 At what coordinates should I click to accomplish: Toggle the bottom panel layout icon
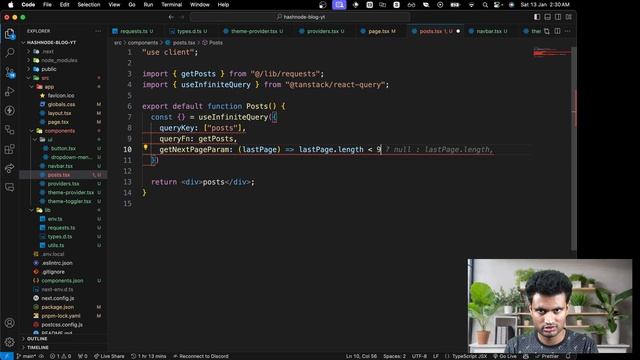point(547,17)
